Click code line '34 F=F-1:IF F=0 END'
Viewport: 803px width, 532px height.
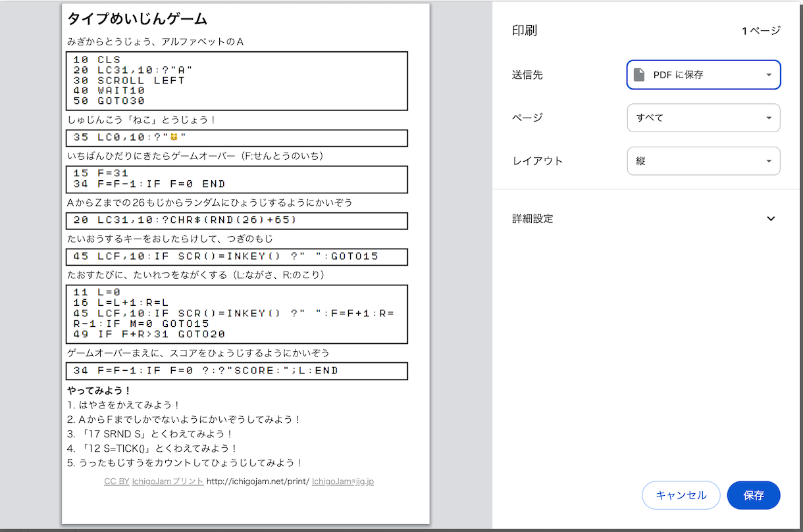[149, 184]
